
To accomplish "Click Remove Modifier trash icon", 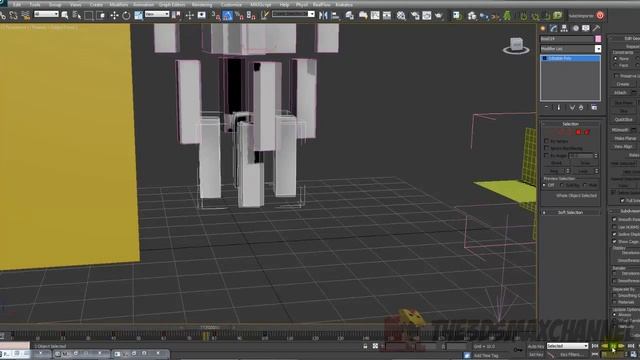I will [581, 107].
